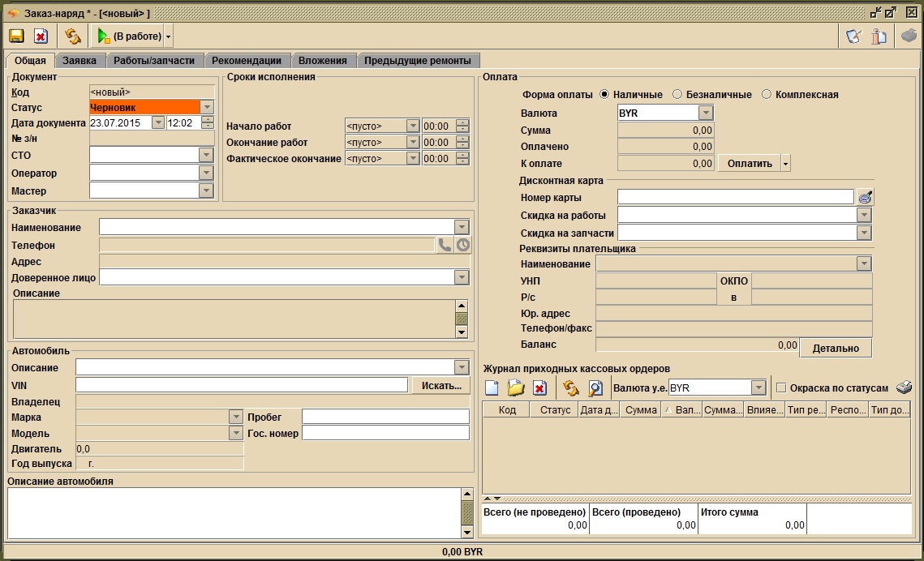The height and width of the screenshot is (561, 924).
Task: Select Наличные payment form
Action: pyautogui.click(x=604, y=94)
